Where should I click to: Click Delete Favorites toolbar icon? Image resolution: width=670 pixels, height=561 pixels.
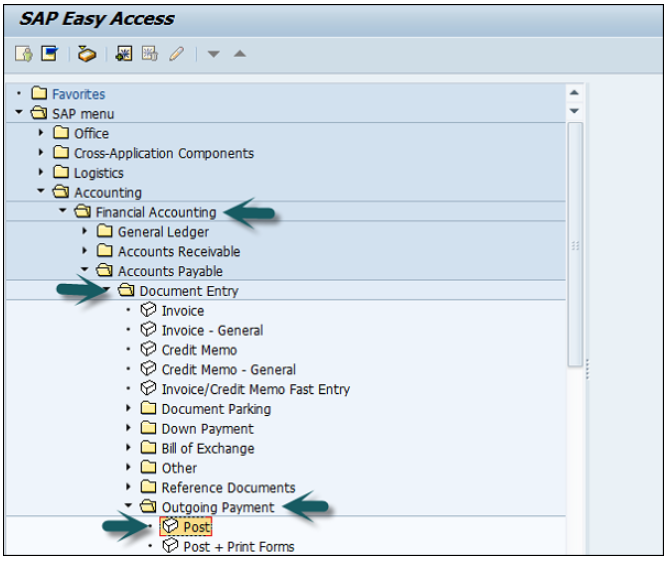click(150, 54)
